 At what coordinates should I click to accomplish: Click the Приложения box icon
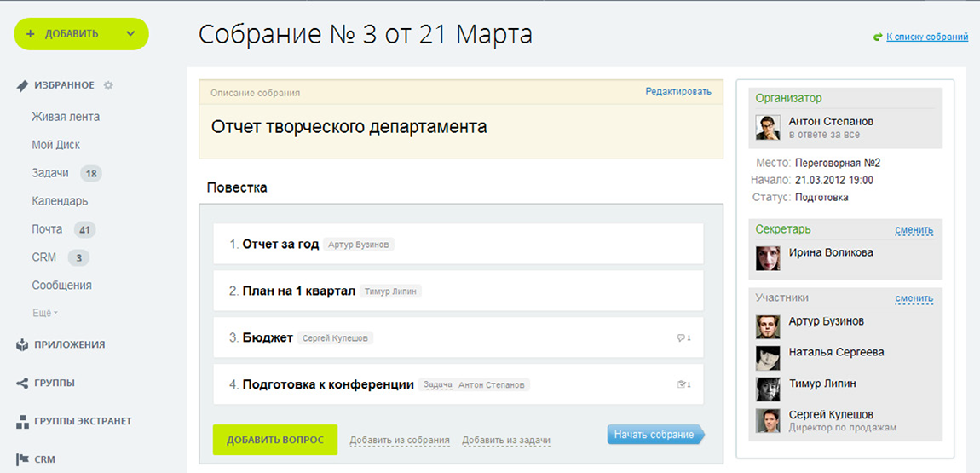click(22, 344)
